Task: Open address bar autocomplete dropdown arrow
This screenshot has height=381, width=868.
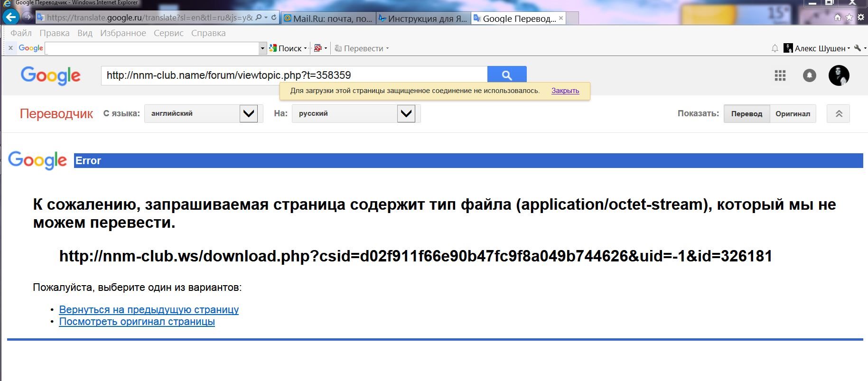Action: pyautogui.click(x=266, y=18)
